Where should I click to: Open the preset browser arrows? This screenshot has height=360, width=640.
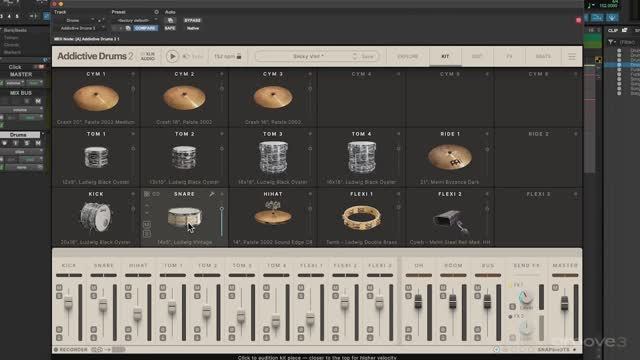tap(354, 56)
